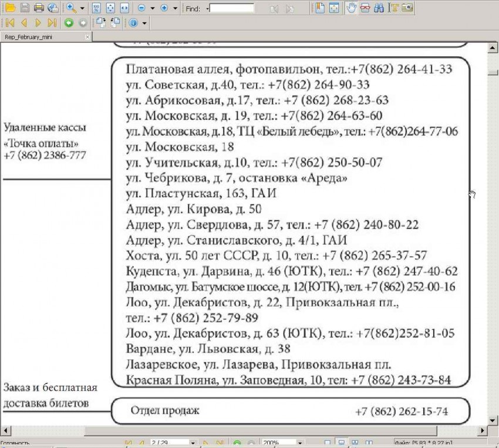499x448 pixels.
Task: Activate the text selection tool
Action: [x=393, y=8]
